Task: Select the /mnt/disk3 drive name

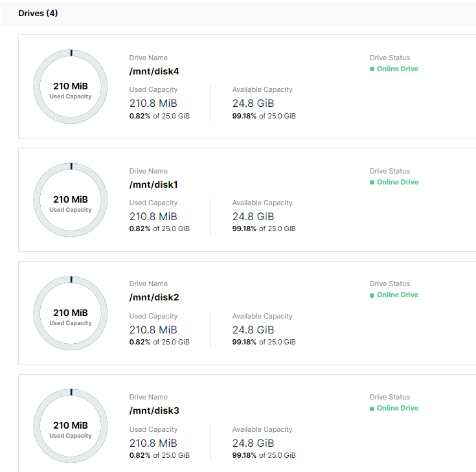Action: pyautogui.click(x=154, y=410)
